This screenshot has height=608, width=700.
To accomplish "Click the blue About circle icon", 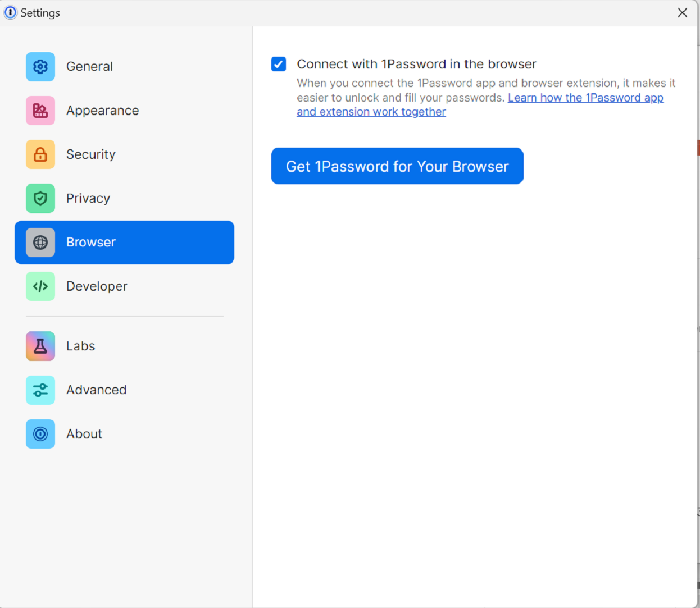I will [40, 434].
